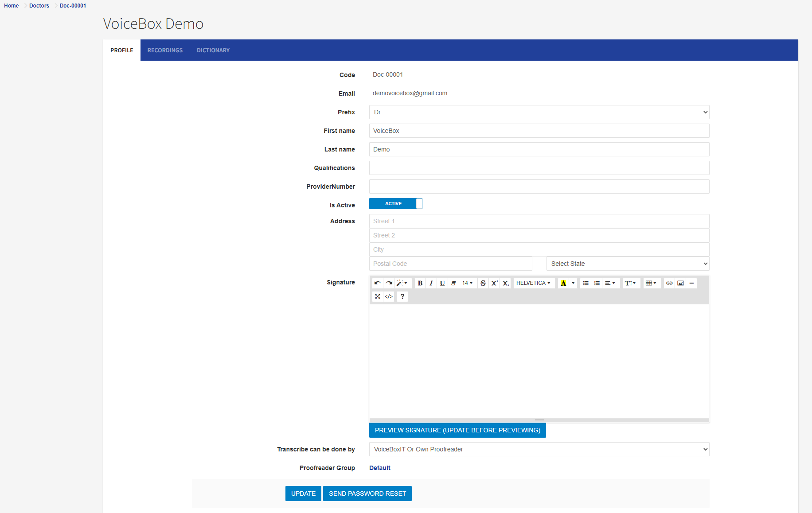The height and width of the screenshot is (513, 812).
Task: Open the font size 14 dropdown
Action: (468, 283)
